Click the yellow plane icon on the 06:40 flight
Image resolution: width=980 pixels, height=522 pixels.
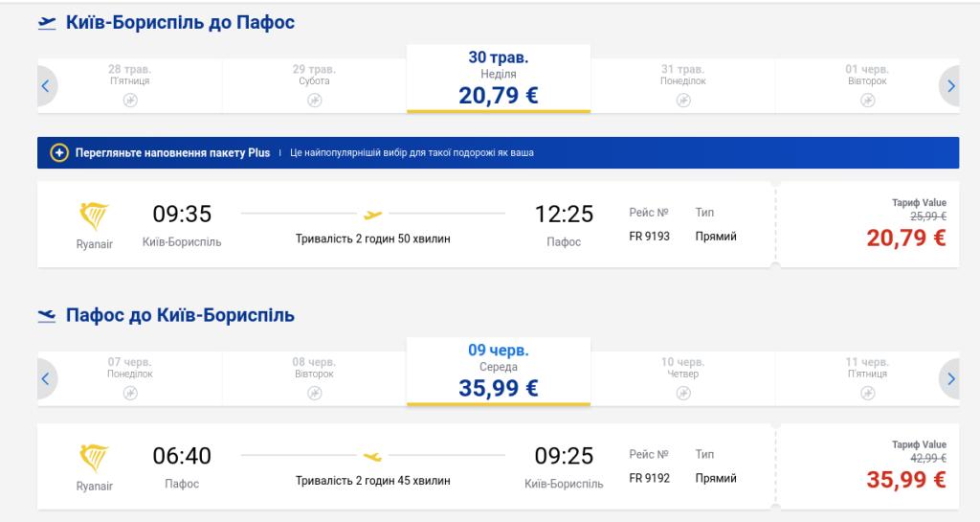(373, 456)
